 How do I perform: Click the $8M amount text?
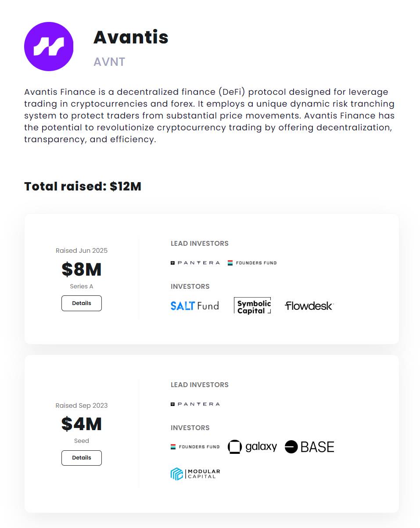click(x=82, y=269)
